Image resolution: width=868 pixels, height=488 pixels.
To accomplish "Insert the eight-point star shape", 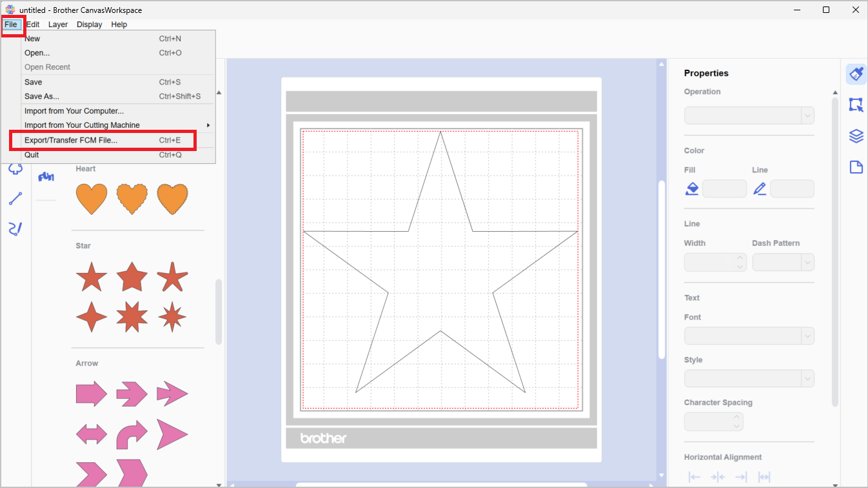I will tap(132, 317).
